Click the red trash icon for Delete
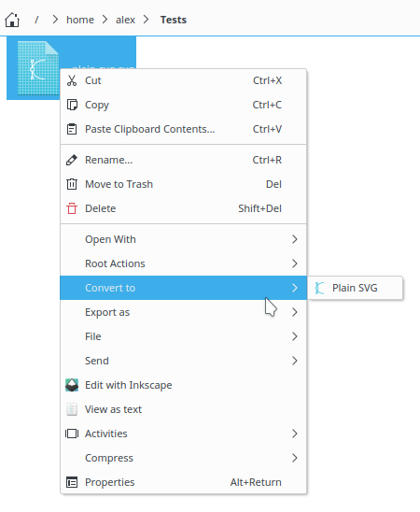Screen dimensions: 420x512 pos(72,208)
